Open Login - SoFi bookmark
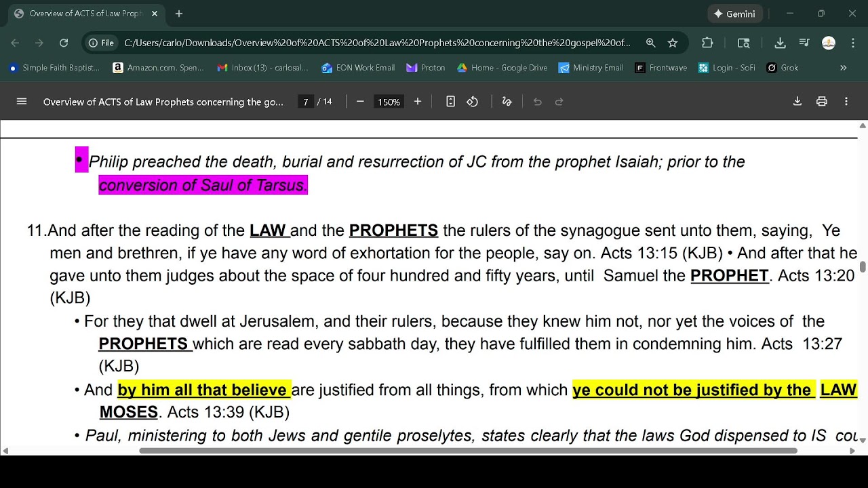 pyautogui.click(x=727, y=68)
